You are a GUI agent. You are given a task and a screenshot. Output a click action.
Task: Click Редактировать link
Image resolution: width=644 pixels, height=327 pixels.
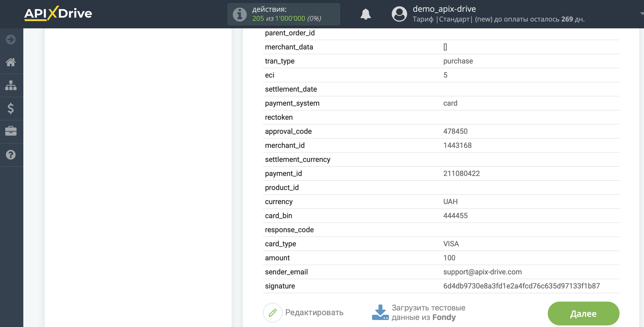[314, 312]
